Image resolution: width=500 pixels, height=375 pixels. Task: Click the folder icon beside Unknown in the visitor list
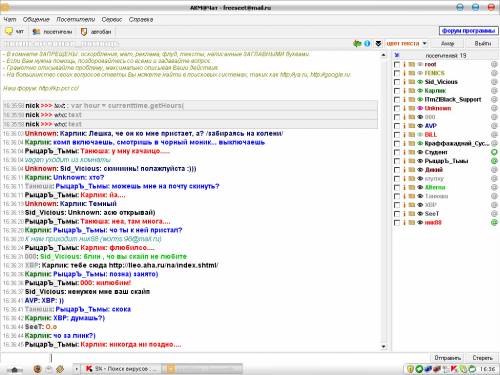412,108
